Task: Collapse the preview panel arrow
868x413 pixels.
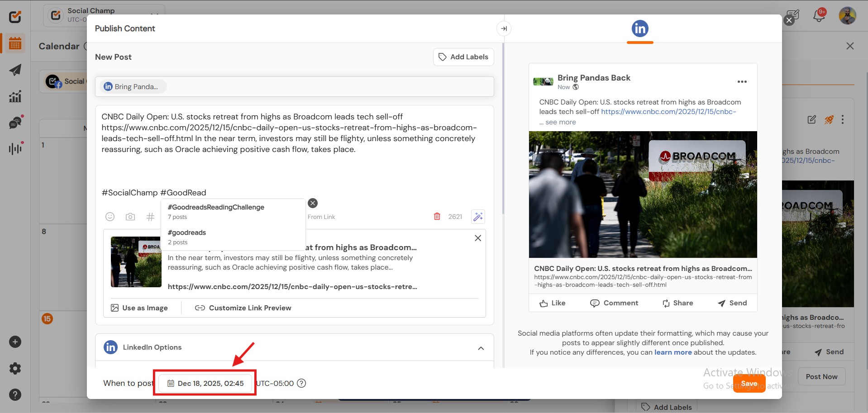Action: (x=504, y=28)
